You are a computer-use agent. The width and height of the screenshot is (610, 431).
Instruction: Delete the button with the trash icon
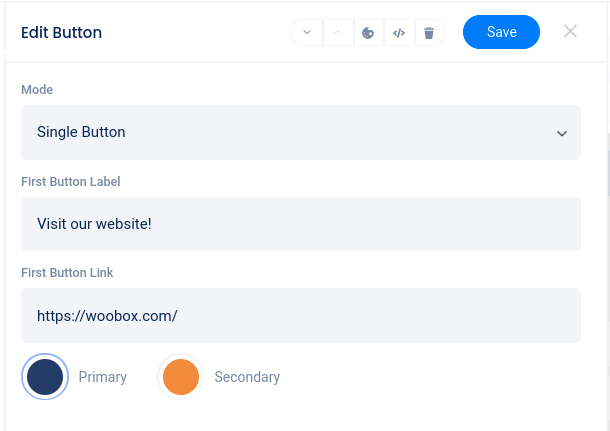429,33
